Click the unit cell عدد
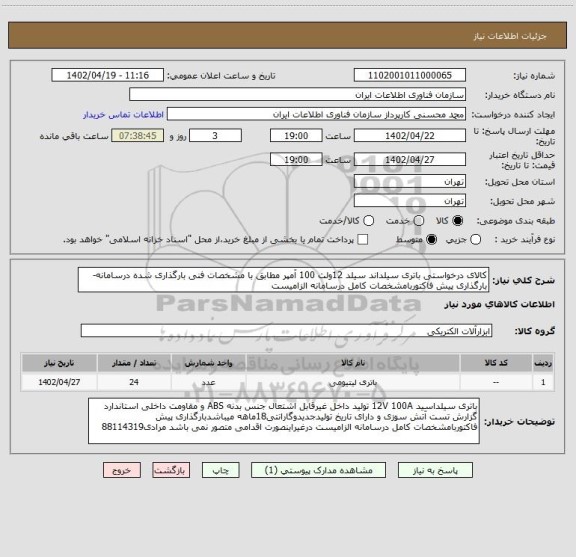Screen dimensions: 576x557 208,382
